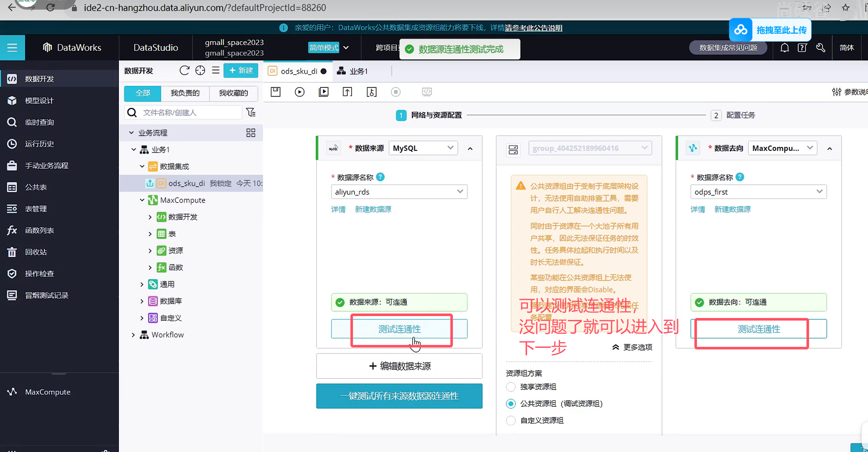Click the 文件名称/创建人 search field
868x452 pixels.
[x=189, y=112]
